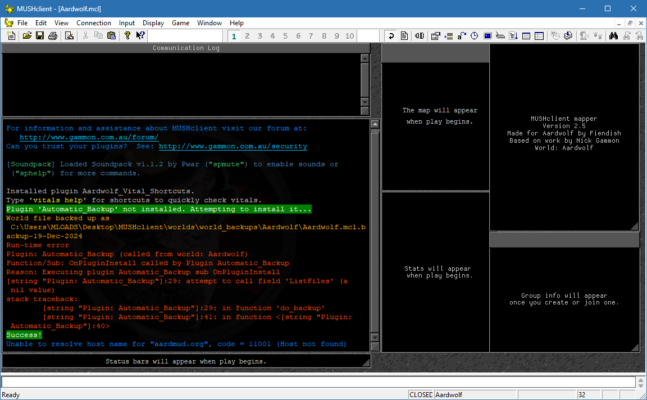The height and width of the screenshot is (400, 647).
Task: Click the command input field at bottom
Action: click(318, 381)
